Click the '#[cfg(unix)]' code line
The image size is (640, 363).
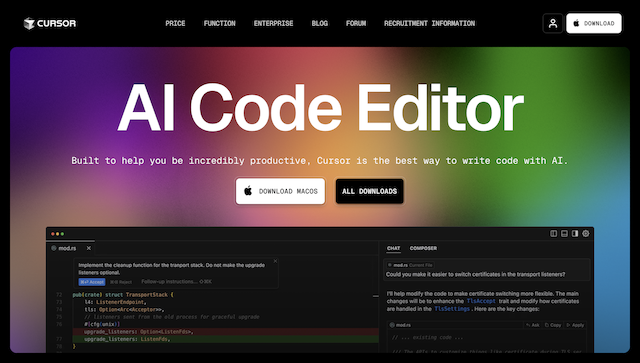[x=102, y=324]
